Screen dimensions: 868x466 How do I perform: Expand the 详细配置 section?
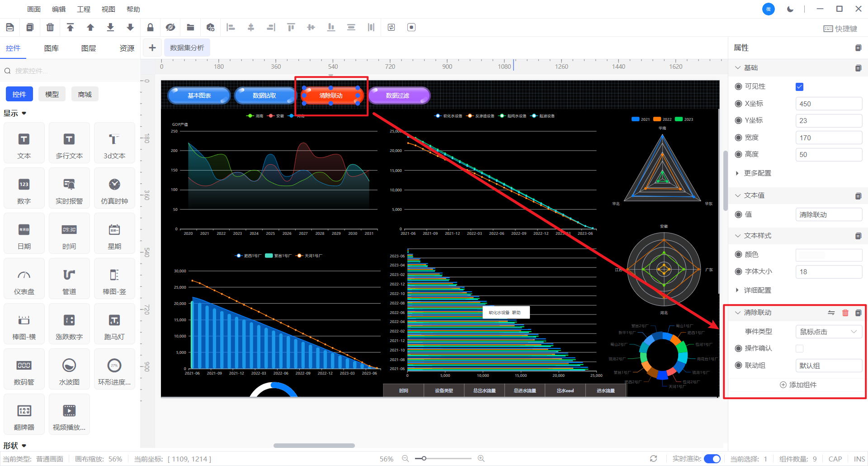757,290
